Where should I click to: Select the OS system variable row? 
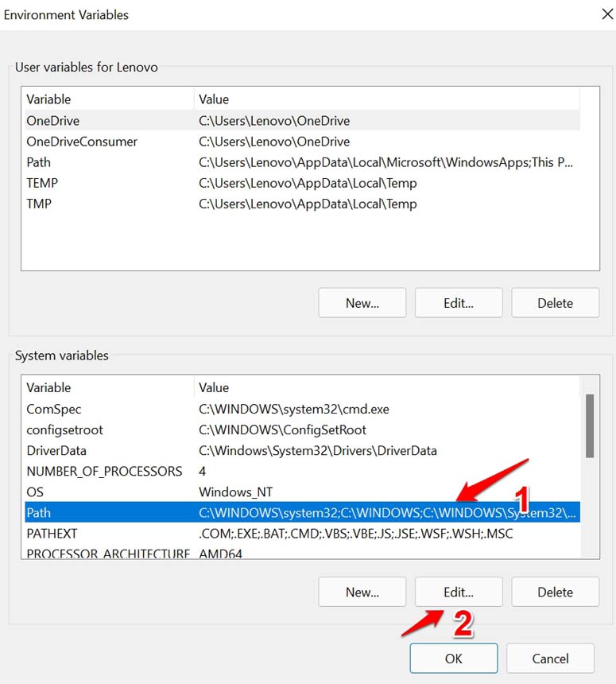pyautogui.click(x=303, y=492)
